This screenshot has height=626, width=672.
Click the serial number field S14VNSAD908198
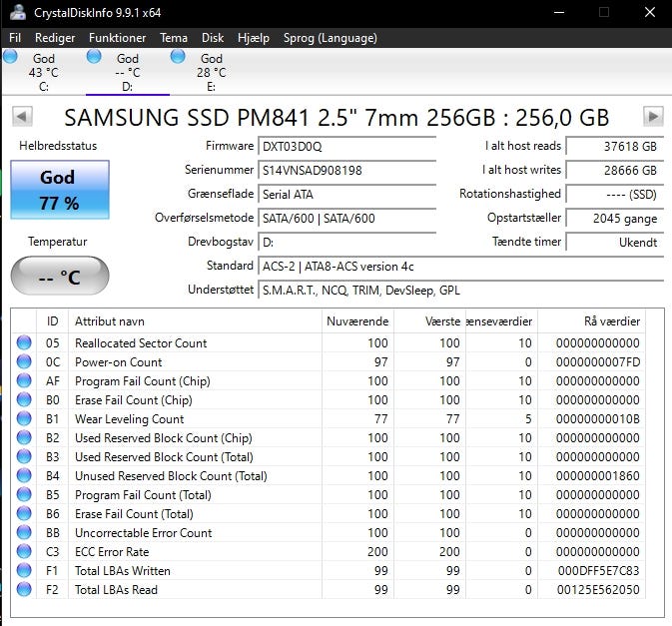click(x=347, y=171)
